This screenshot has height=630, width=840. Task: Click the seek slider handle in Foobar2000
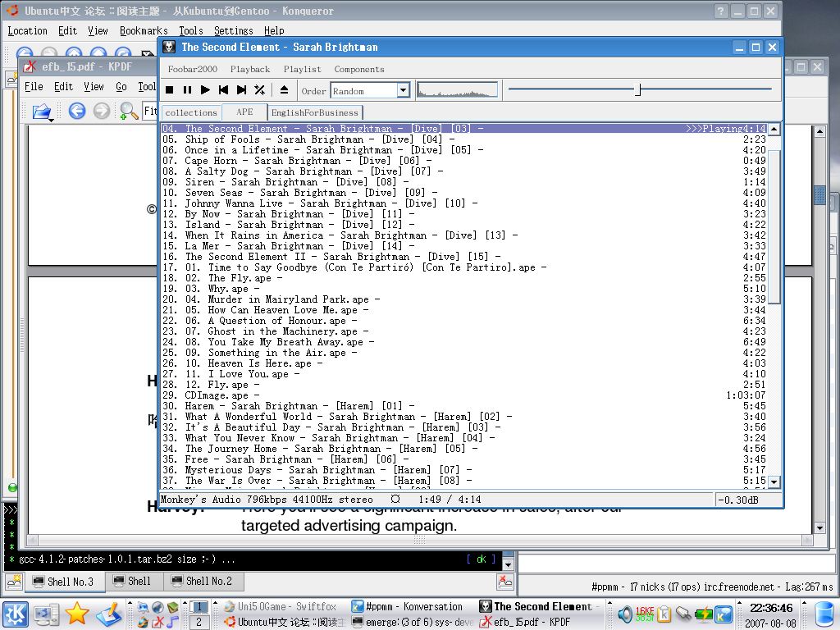coord(637,89)
